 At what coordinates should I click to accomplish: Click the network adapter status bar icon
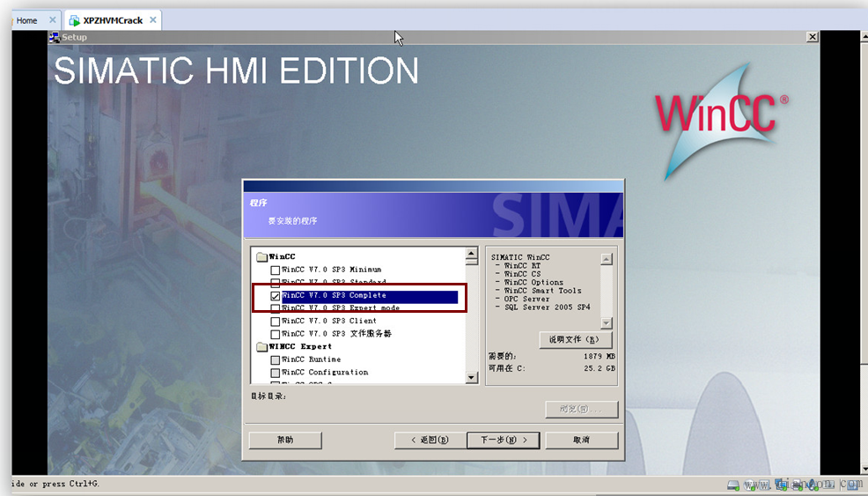pos(780,485)
